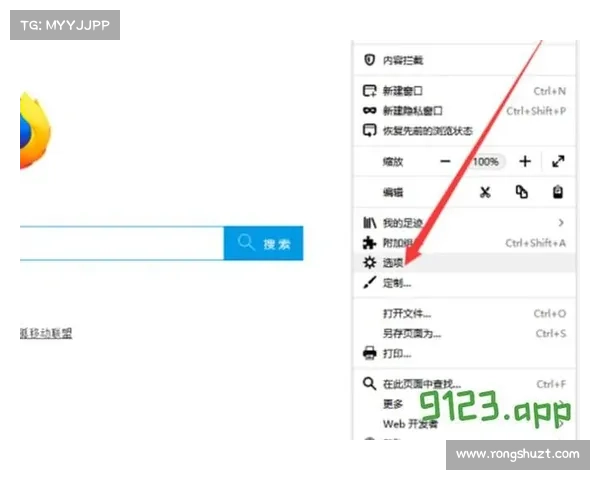Reset zoom via the 100% label
This screenshot has height=480, width=600.
(486, 162)
